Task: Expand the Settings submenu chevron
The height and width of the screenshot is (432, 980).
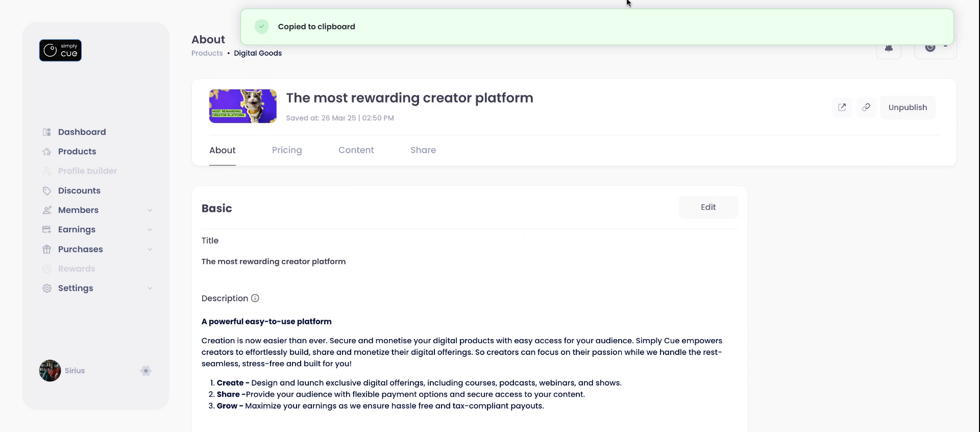Action: (150, 289)
